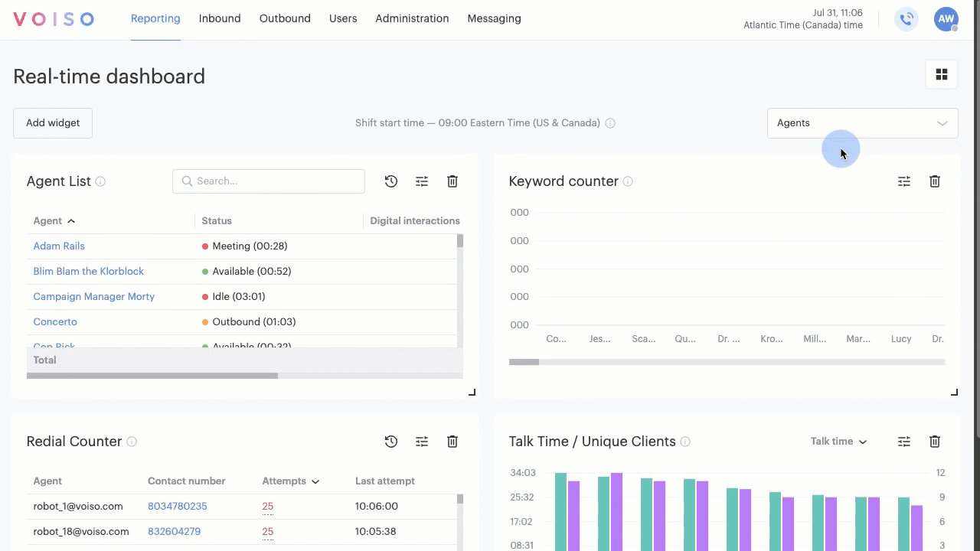The width and height of the screenshot is (980, 551).
Task: View the Agent List info tooltip icon
Action: (x=100, y=181)
